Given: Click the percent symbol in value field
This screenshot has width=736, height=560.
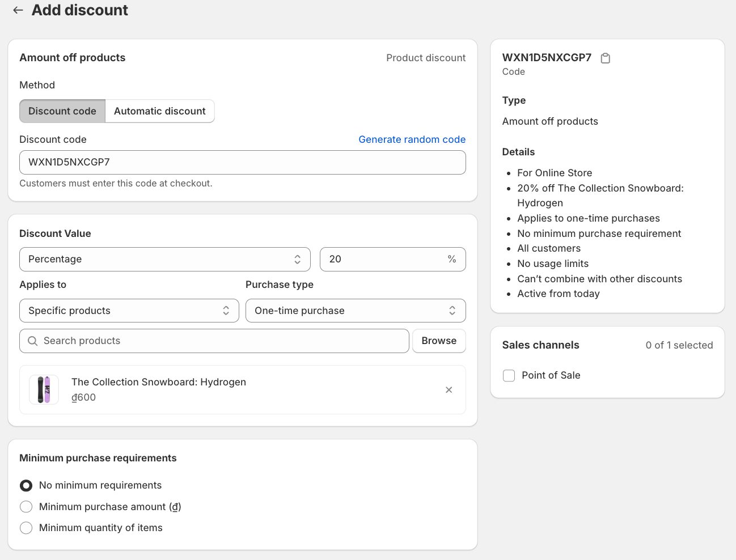Looking at the screenshot, I should click(451, 259).
